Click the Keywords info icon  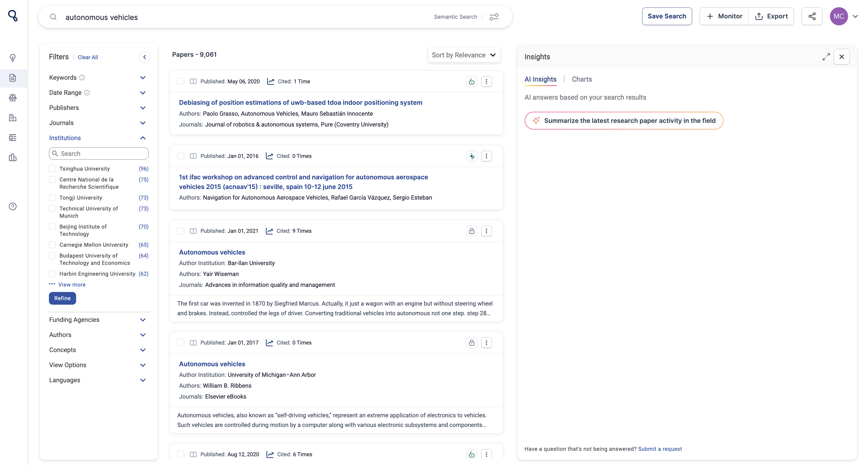pos(82,78)
